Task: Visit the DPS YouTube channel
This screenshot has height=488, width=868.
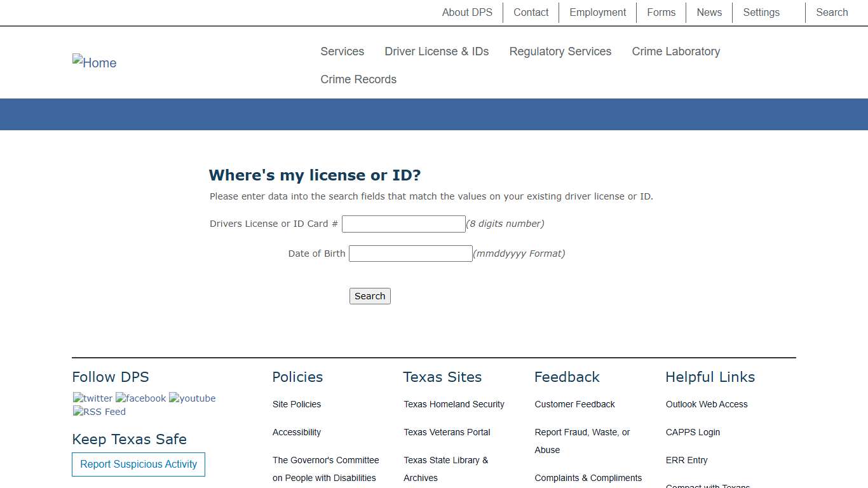Action: (x=192, y=398)
